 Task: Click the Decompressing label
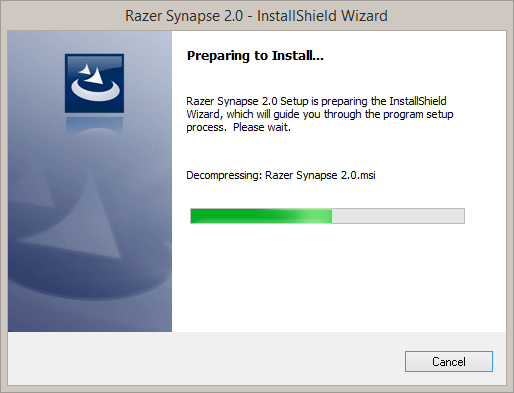[x=224, y=175]
